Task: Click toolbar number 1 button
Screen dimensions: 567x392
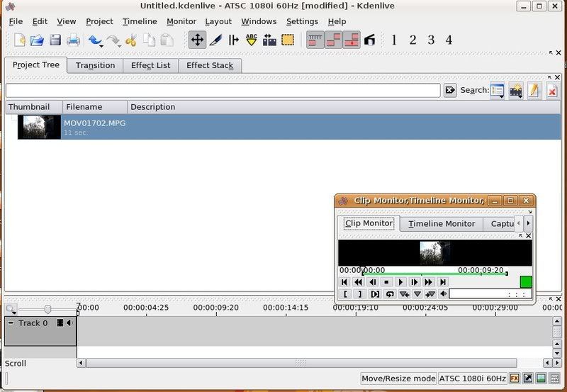Action: (x=394, y=40)
